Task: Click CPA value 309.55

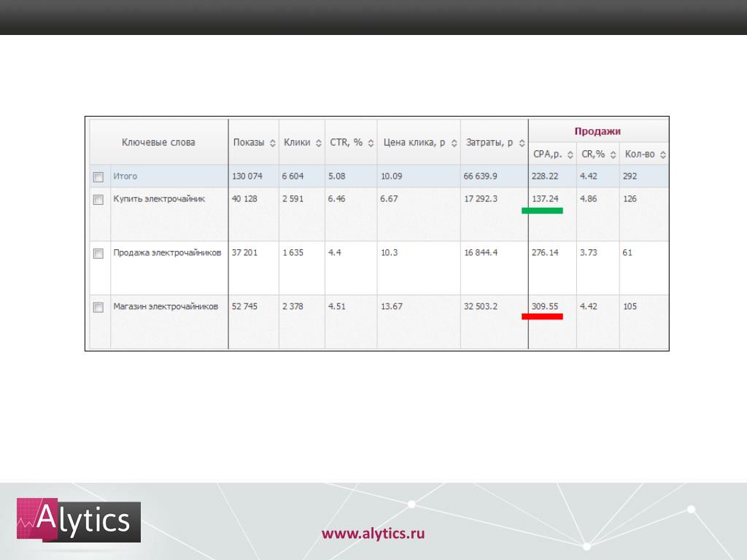Action: pyautogui.click(x=545, y=306)
